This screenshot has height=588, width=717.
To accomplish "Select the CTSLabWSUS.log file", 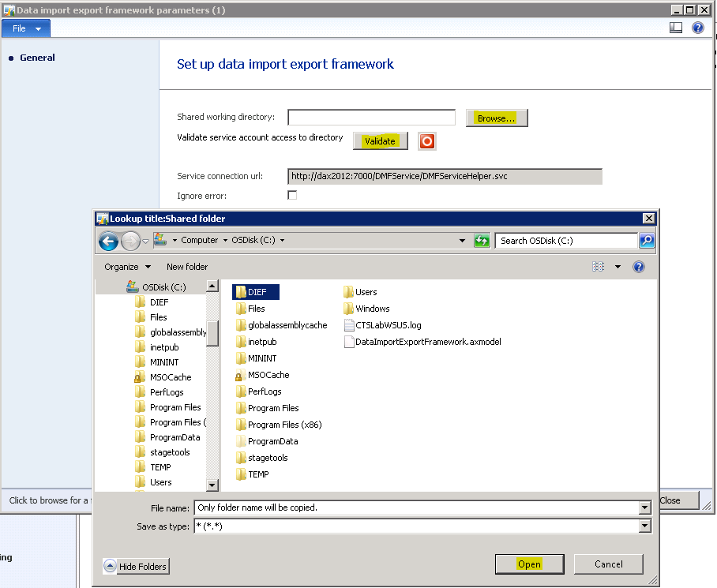I will pos(388,325).
